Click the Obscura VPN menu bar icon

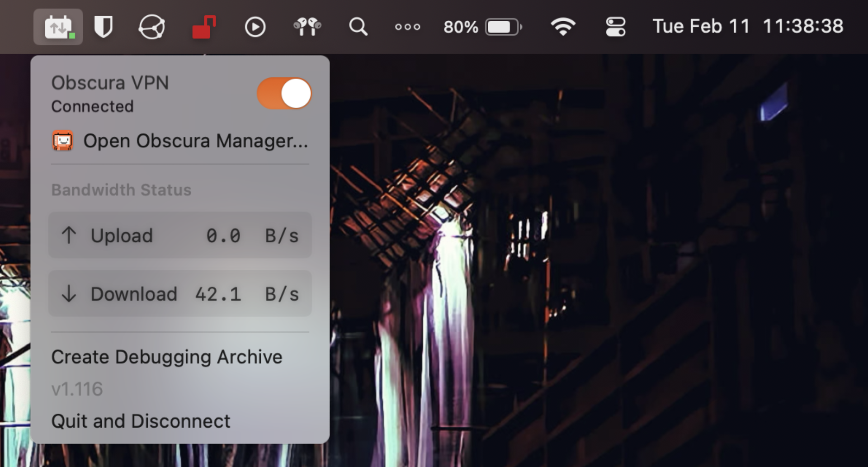(58, 27)
